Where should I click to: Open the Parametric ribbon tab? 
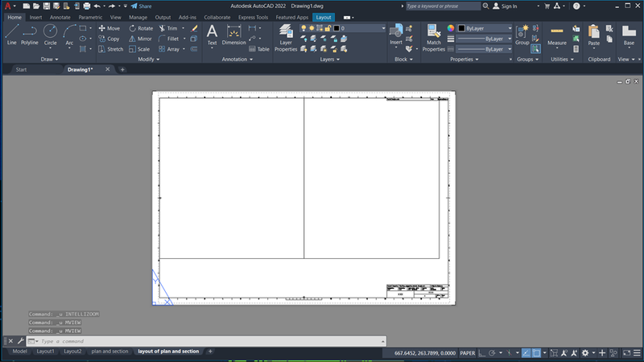pyautogui.click(x=90, y=17)
